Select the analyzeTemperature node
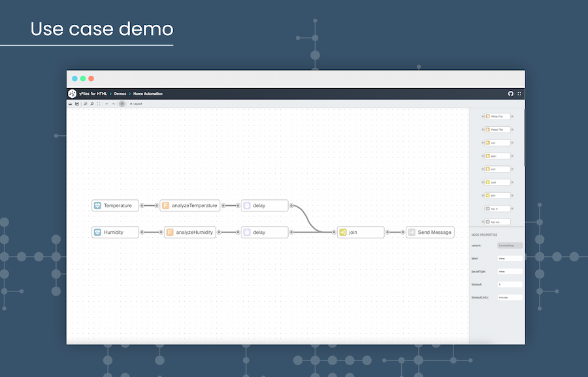588x377 pixels. click(189, 205)
